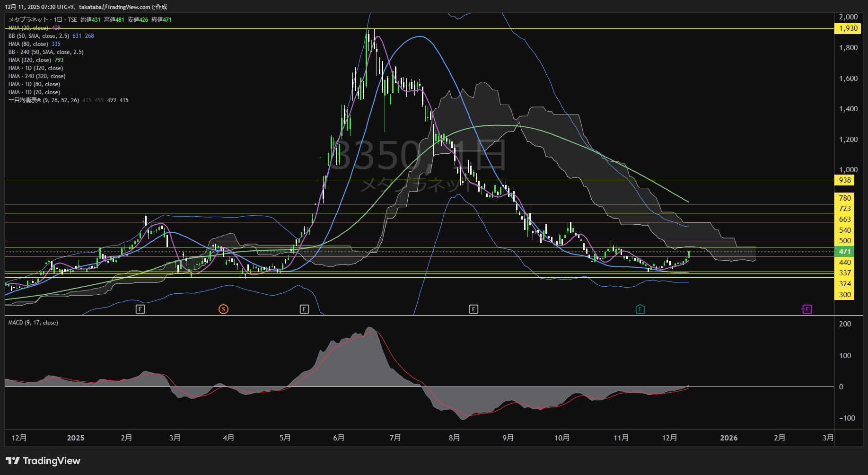Select the BB (50, SMA, close, 2.5) legend
The image size is (868, 475).
click(39, 36)
